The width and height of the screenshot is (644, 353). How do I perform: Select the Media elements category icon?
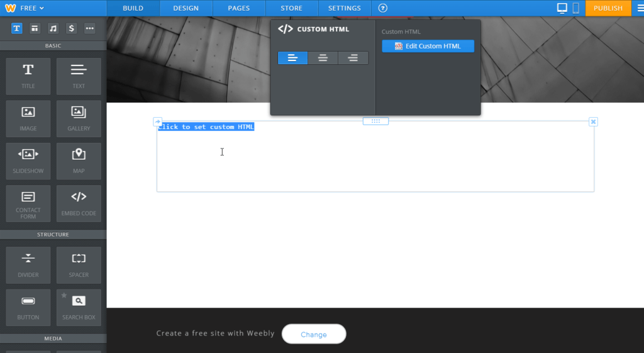pos(53,28)
